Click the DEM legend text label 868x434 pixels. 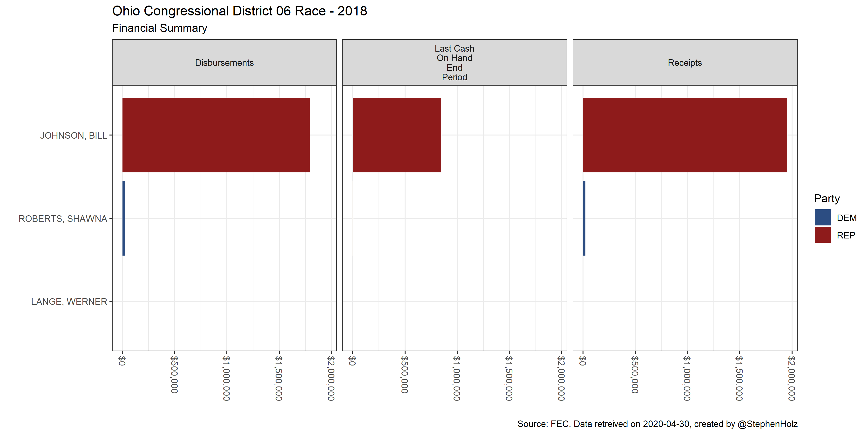pos(847,218)
